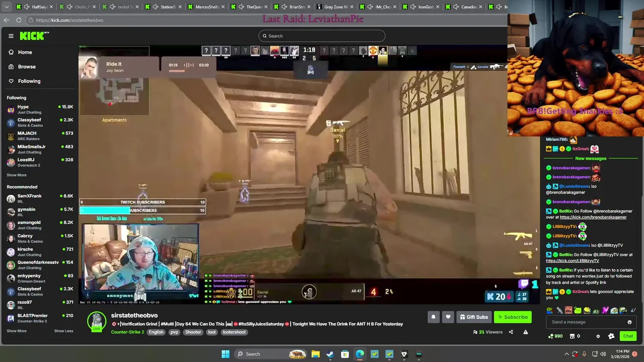Open kick.com/LilBlitzyyTV chat link
This screenshot has height=362, width=644.
click(x=573, y=260)
